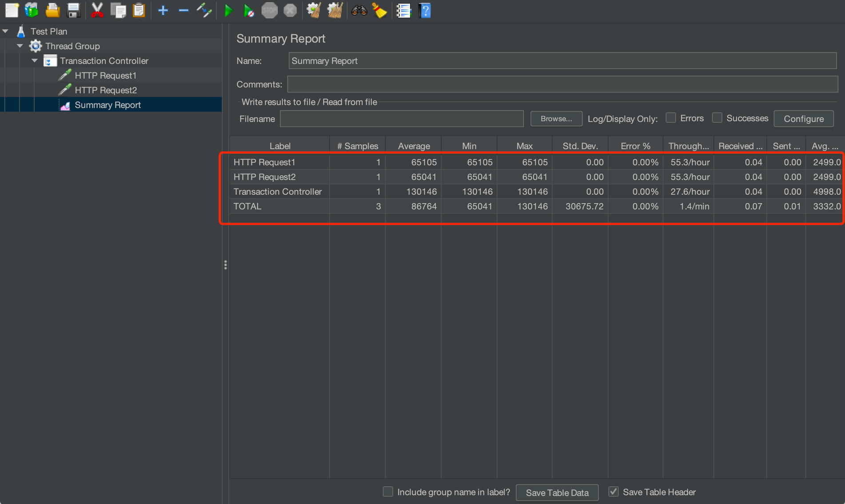Select HTTP Request1 in the tree
Viewport: 845px width, 504px height.
click(105, 75)
